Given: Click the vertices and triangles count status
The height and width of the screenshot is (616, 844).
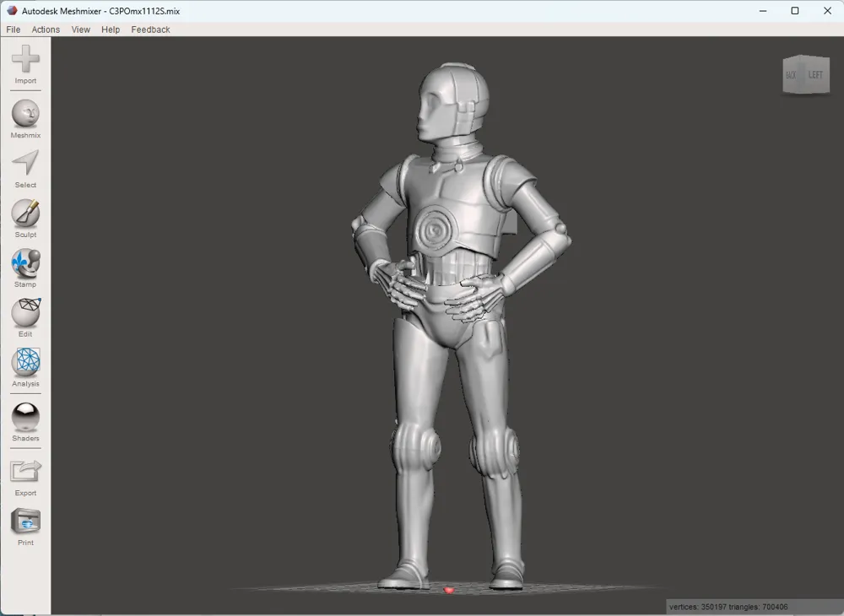Looking at the screenshot, I should click(728, 607).
